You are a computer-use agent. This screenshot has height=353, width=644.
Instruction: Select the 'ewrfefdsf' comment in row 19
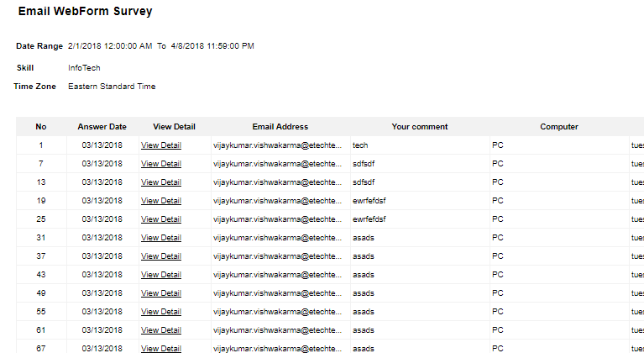point(369,201)
